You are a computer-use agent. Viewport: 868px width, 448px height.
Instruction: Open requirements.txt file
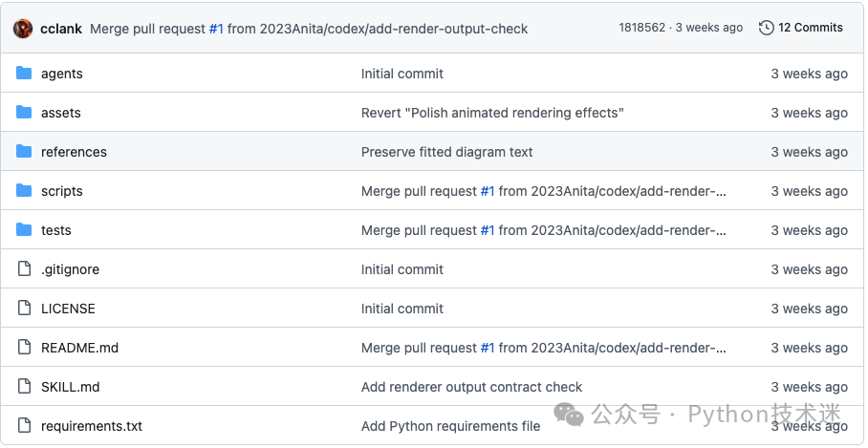click(92, 426)
